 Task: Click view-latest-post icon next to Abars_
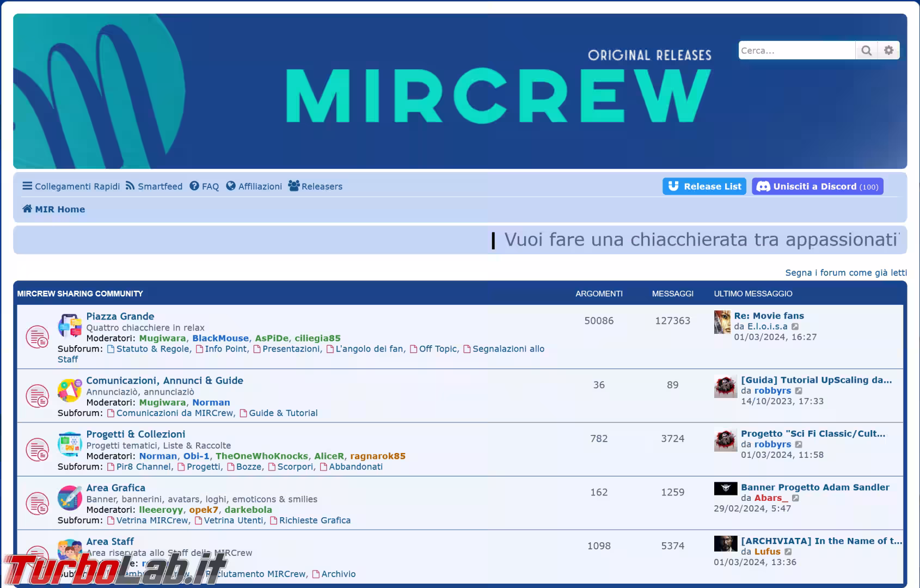[795, 498]
